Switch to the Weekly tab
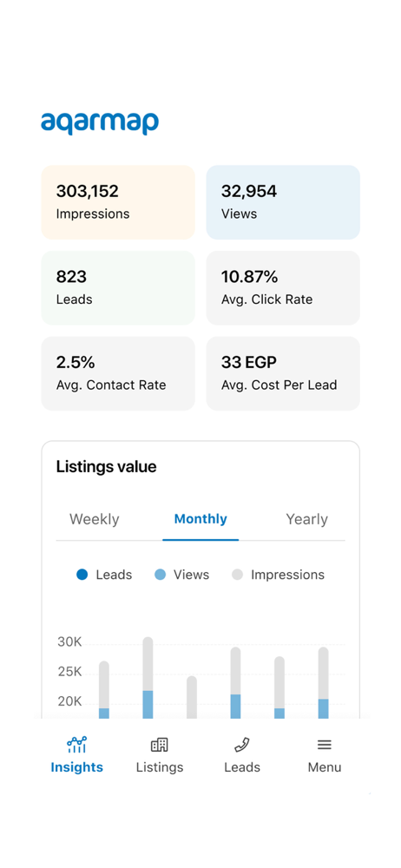Viewport: 401px width, 868px height. [x=94, y=519]
